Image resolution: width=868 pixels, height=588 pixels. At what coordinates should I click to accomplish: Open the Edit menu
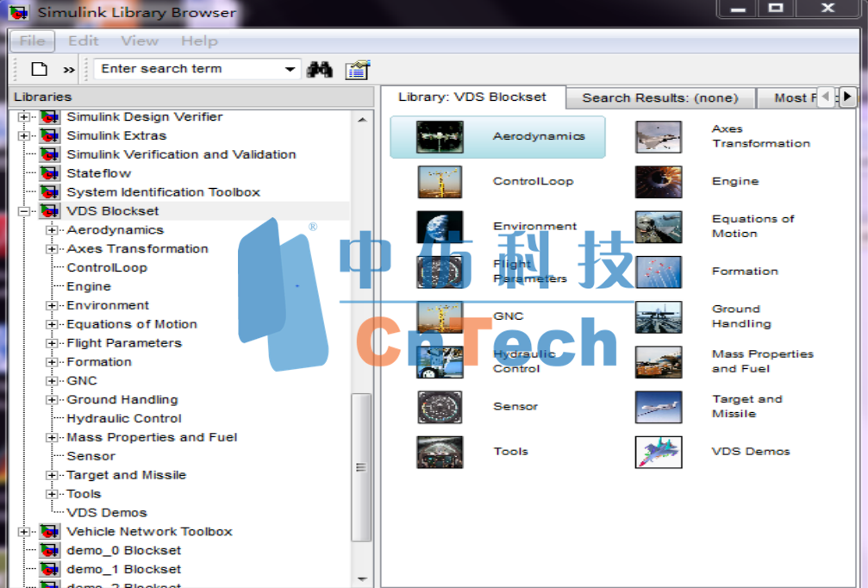(x=84, y=41)
